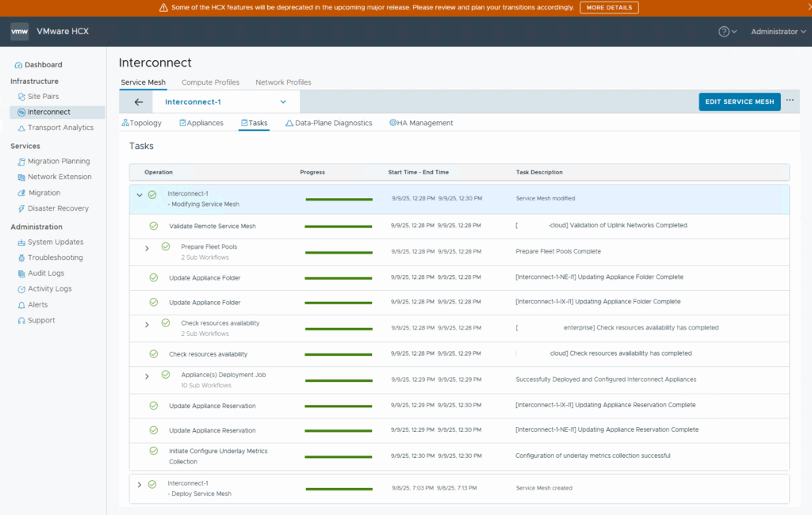
Task: Open the help question mark menu
Action: (724, 32)
